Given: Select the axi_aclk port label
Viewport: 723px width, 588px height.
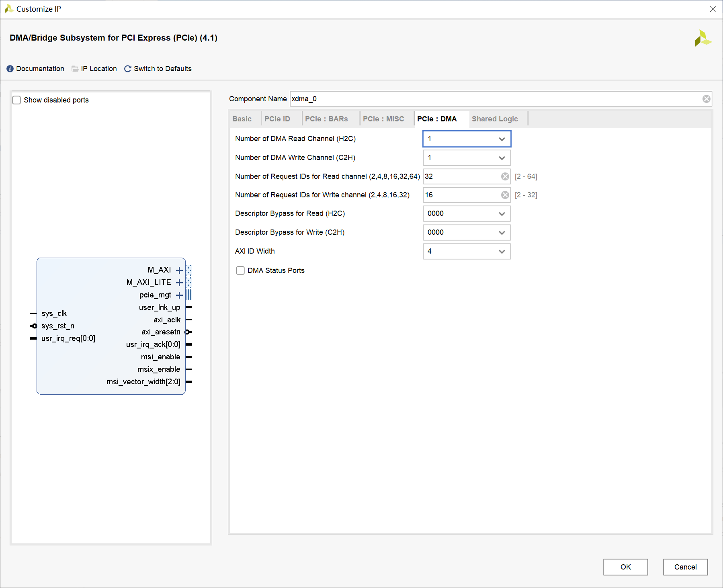Looking at the screenshot, I should (167, 320).
